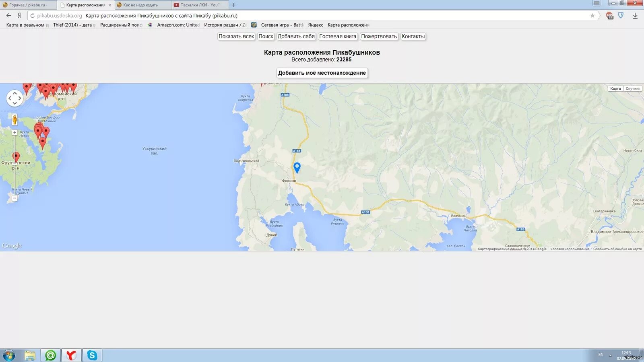Switch to the Горячее / pikabu.ru tab
Viewport: 644px width, 362px height.
[28, 5]
